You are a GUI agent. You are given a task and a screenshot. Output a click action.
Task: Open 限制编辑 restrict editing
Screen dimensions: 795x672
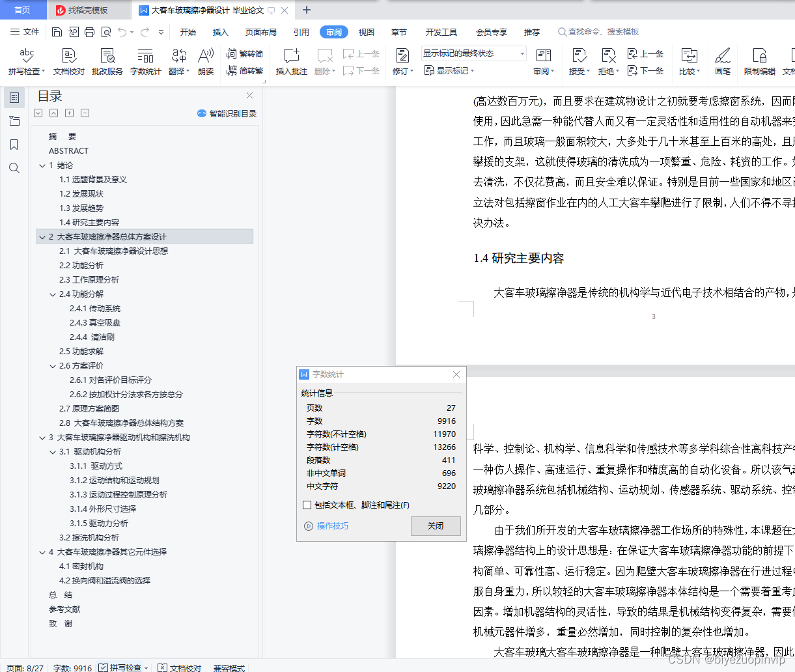pyautogui.click(x=759, y=62)
